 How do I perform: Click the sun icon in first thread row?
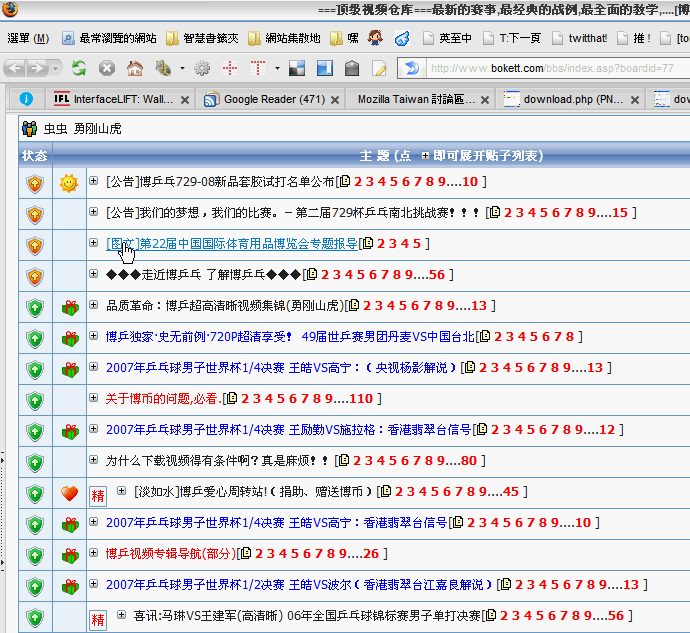tap(69, 183)
